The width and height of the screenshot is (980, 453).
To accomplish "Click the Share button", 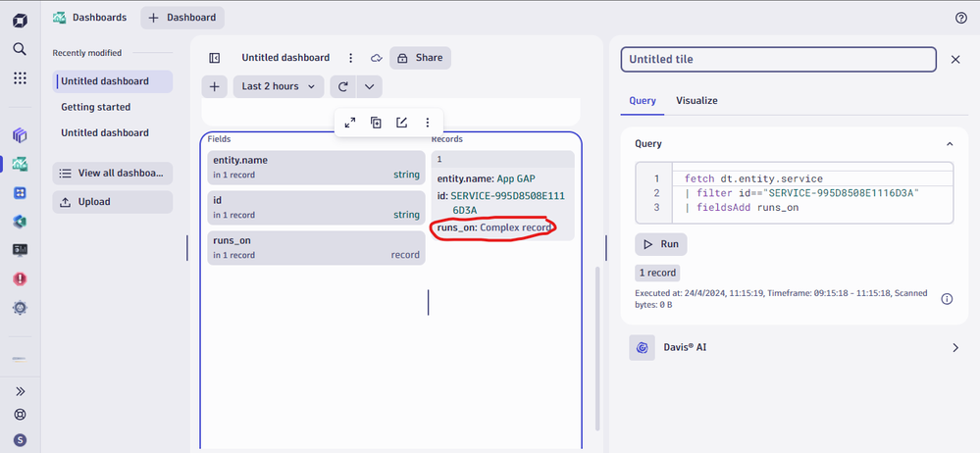I will 420,59.
